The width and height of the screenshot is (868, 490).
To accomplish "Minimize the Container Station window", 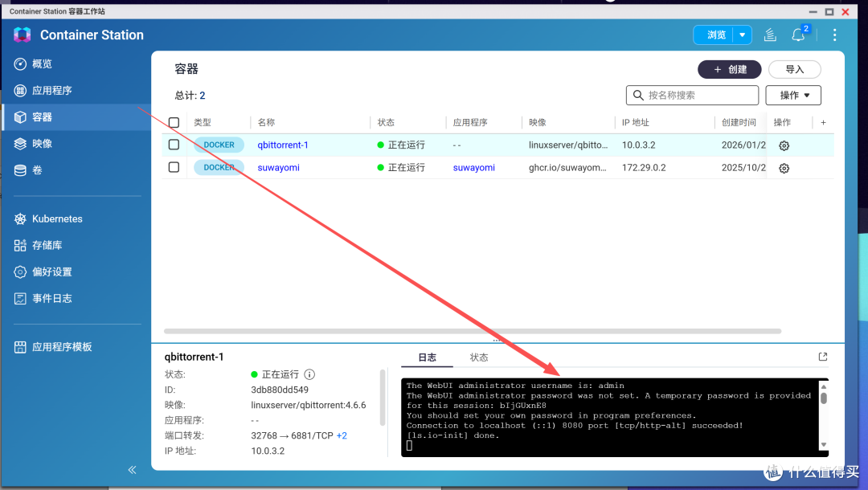I will tap(813, 11).
